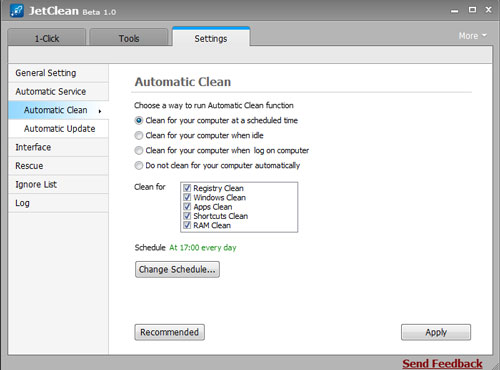Uncheck the Registry Clean checkbox
Viewport: 500px width, 370px height.
pyautogui.click(x=187, y=188)
